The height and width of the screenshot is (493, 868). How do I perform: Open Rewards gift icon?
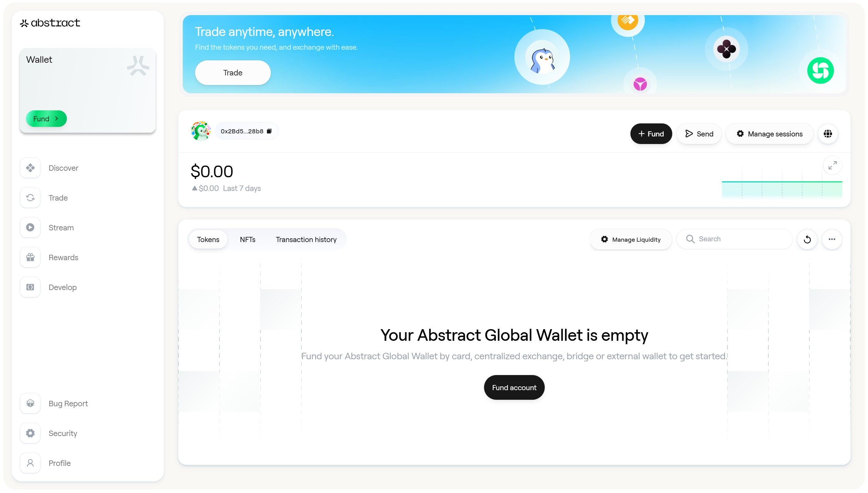30,257
